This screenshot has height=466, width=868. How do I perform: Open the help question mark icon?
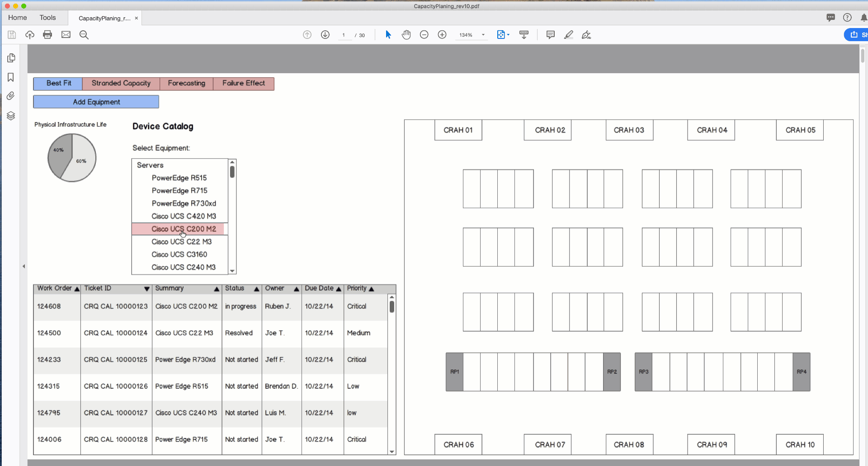tap(847, 18)
